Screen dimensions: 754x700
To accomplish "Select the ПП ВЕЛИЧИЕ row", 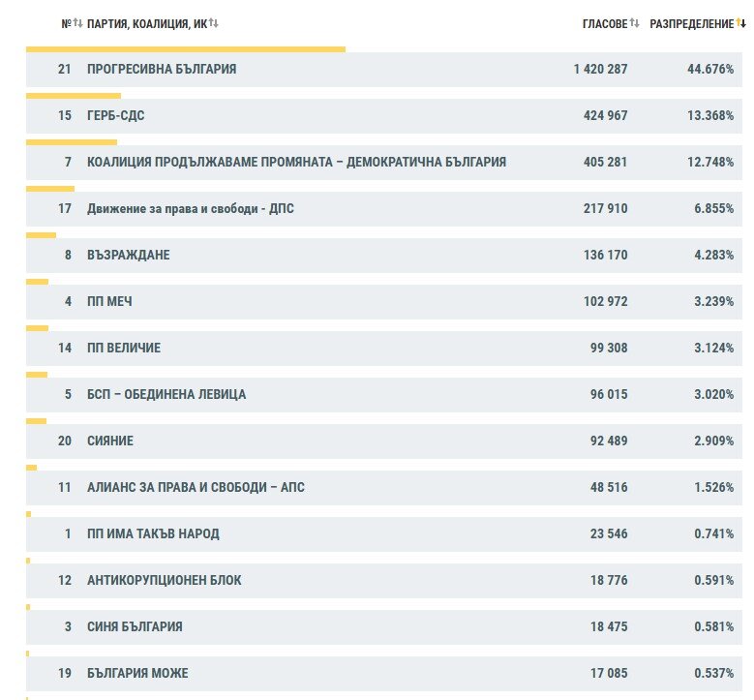I will pyautogui.click(x=383, y=349).
